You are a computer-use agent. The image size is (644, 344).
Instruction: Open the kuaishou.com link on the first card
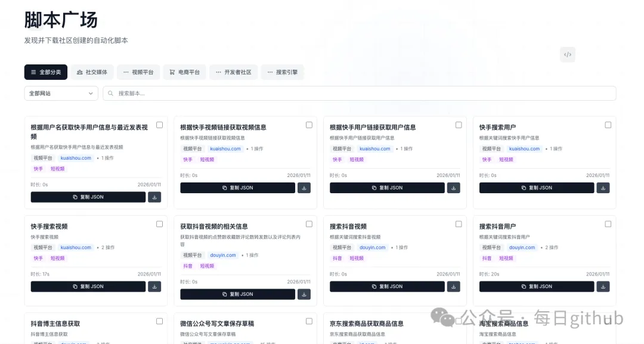tap(75, 158)
